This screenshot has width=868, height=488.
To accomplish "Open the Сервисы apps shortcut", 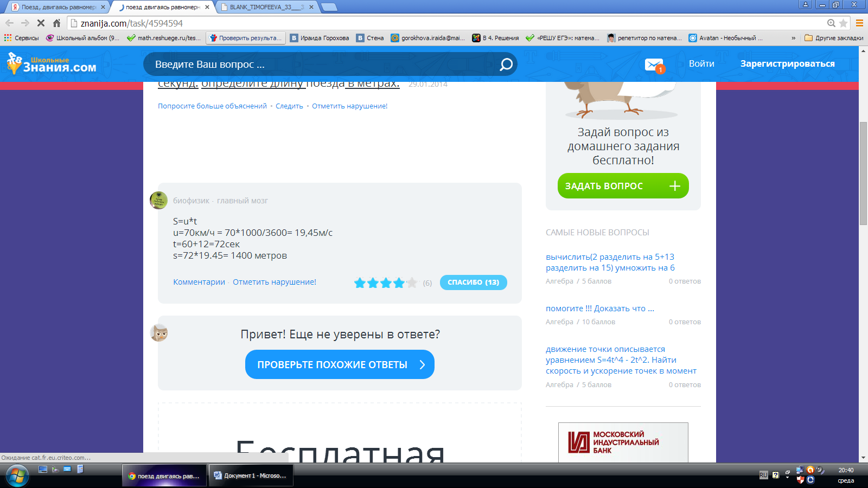I will (x=22, y=38).
